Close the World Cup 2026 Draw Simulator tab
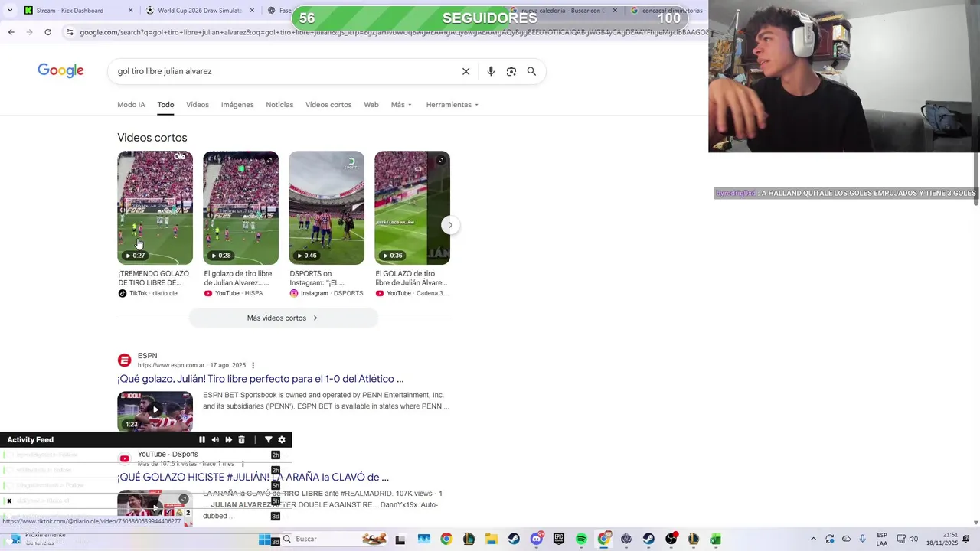The height and width of the screenshot is (551, 980). [251, 11]
